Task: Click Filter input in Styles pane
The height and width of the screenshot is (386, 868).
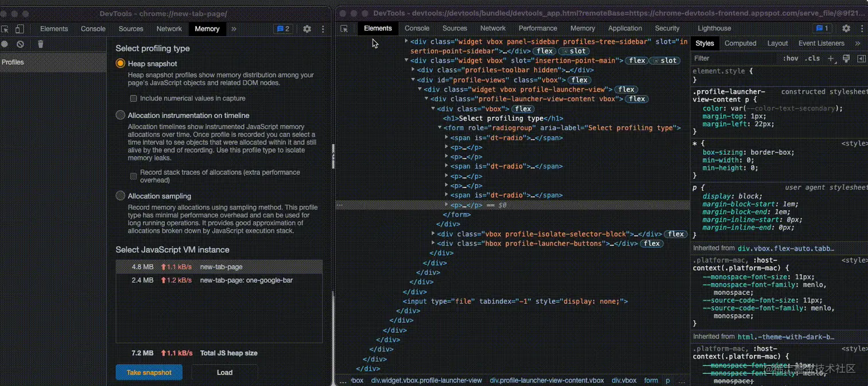Action: pyautogui.click(x=735, y=59)
